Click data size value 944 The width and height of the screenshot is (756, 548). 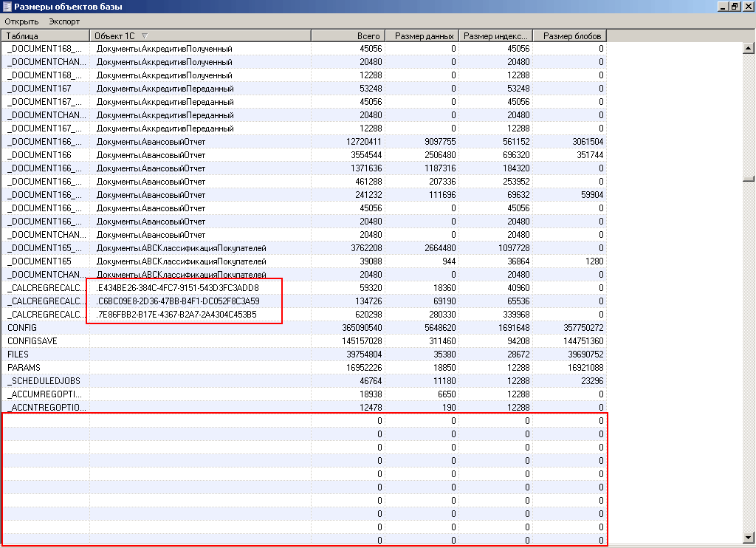click(x=449, y=261)
